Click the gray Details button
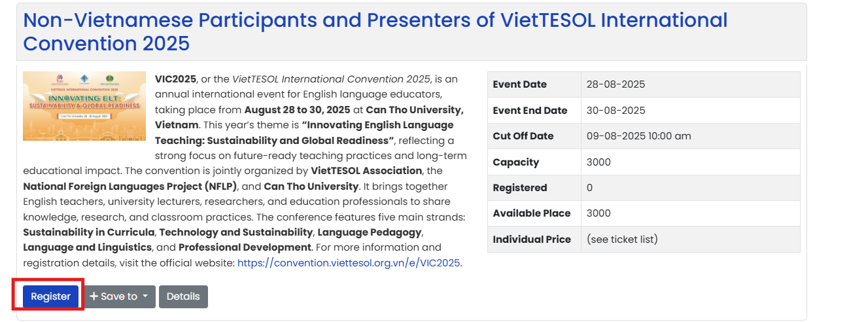 click(x=183, y=296)
